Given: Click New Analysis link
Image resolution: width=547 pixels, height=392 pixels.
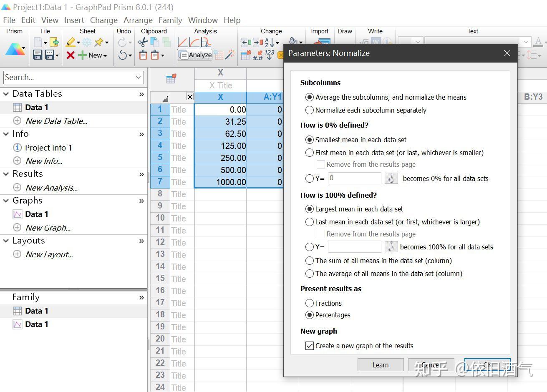Looking at the screenshot, I should (51, 188).
